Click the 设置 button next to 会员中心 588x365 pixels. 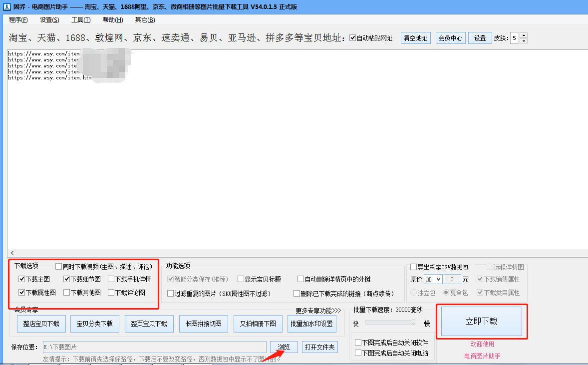480,38
